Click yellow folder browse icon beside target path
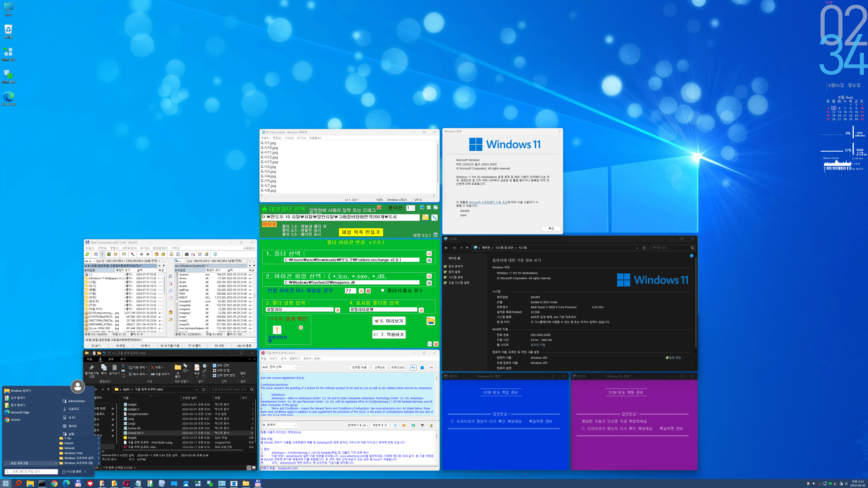868x488 pixels. (426, 218)
